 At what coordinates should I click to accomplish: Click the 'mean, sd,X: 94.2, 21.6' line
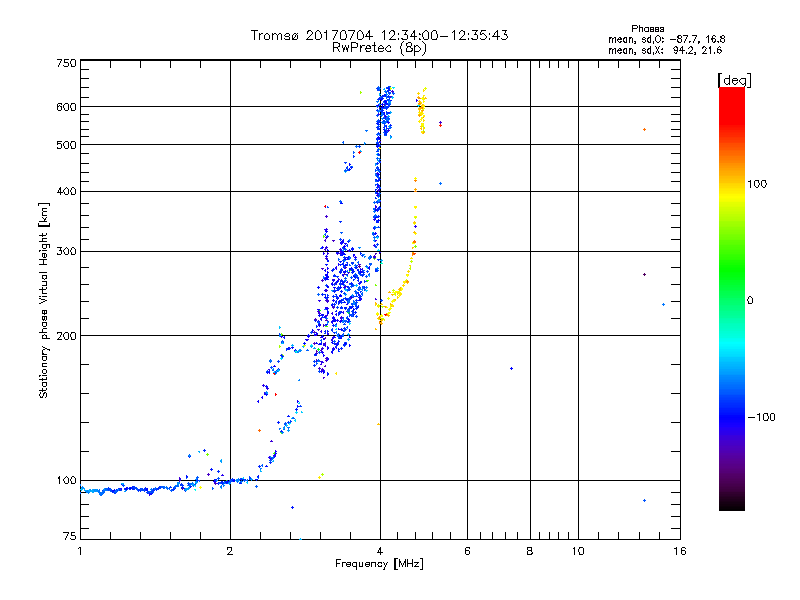[x=665, y=50]
